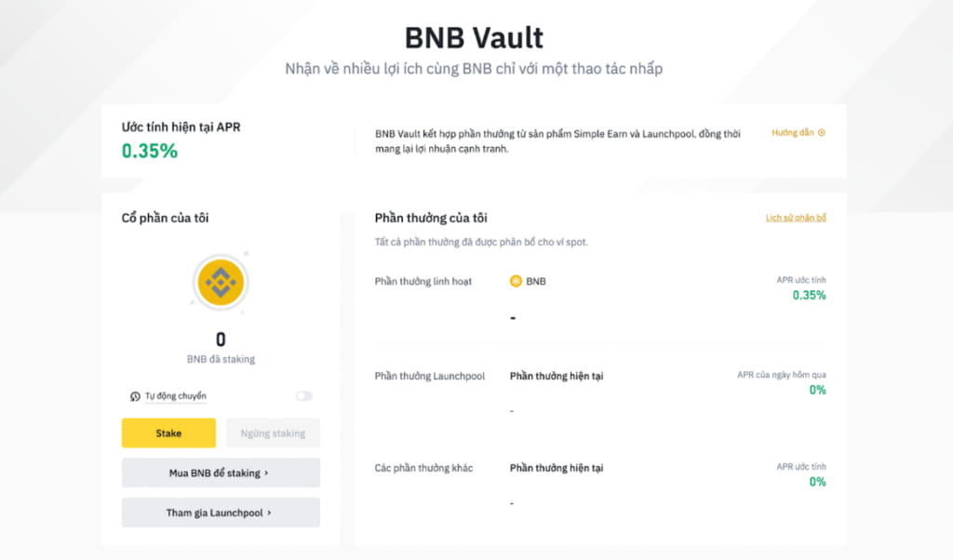This screenshot has width=953, height=560.
Task: Click the large BNB coin logo icon
Action: [x=221, y=283]
